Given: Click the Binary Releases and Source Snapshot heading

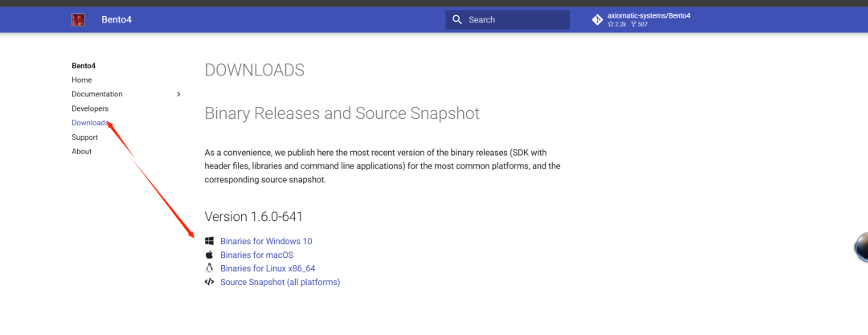Looking at the screenshot, I should (342, 113).
